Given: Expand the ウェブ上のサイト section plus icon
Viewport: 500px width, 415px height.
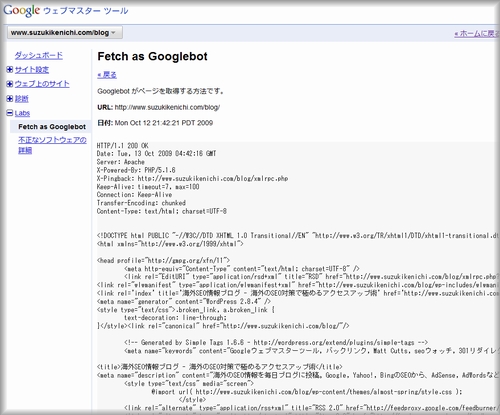Looking at the screenshot, I should (10, 84).
